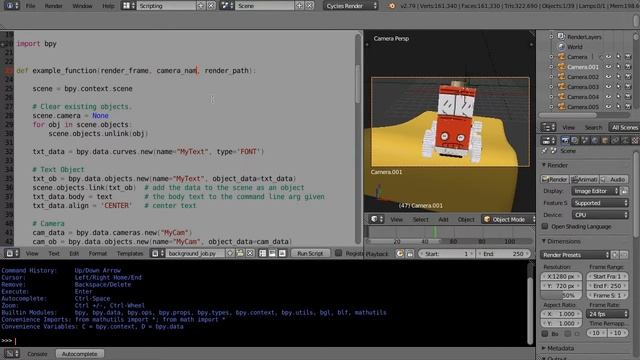The width and height of the screenshot is (640, 360).
Task: Click the resolution percentage 50% slider
Action: [561, 295]
